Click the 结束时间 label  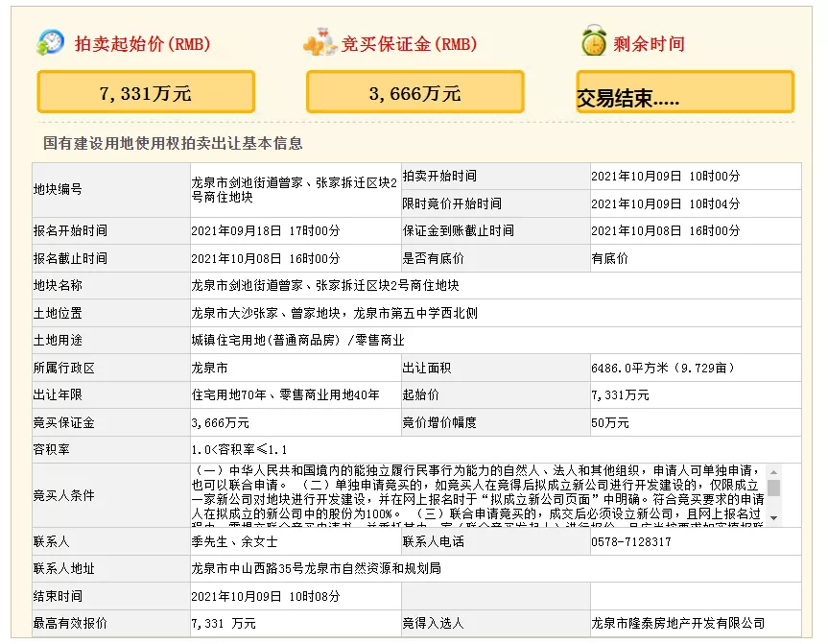[58, 596]
